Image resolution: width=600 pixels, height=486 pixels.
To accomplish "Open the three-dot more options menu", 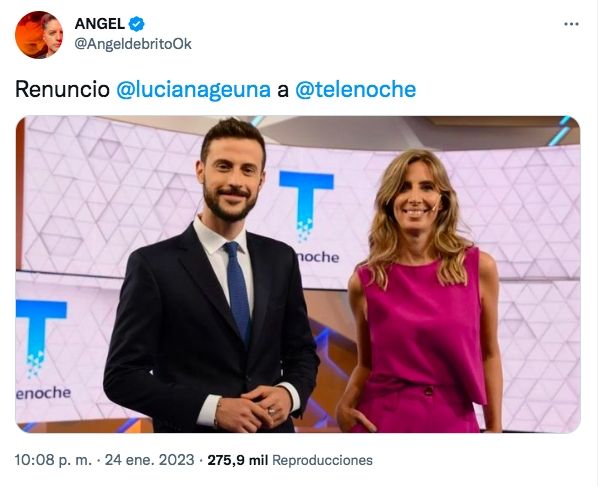I will [571, 24].
